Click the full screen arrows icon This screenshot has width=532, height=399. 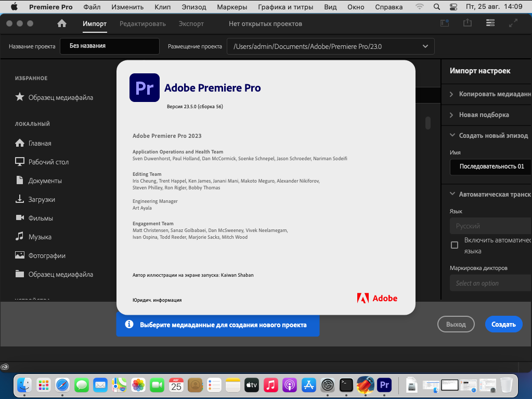tap(513, 23)
